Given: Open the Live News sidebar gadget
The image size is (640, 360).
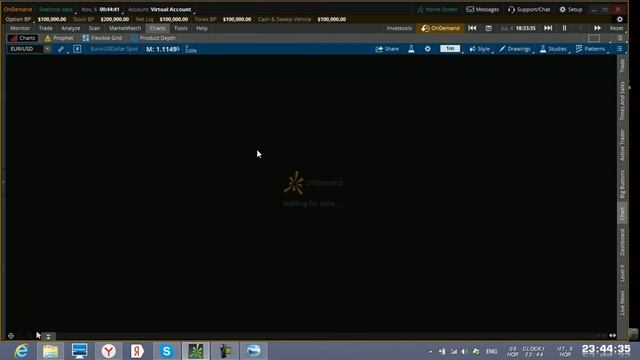Looking at the screenshot, I should (x=622, y=302).
